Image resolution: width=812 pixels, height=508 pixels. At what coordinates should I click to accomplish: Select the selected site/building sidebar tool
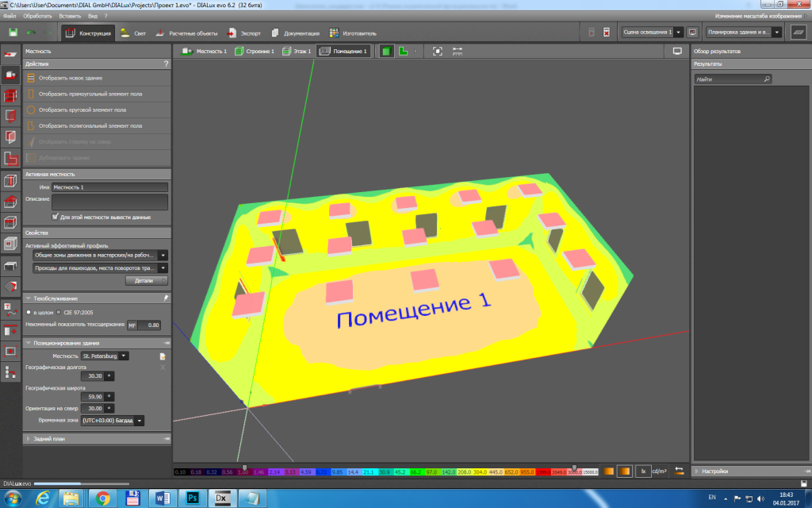tap(10, 75)
